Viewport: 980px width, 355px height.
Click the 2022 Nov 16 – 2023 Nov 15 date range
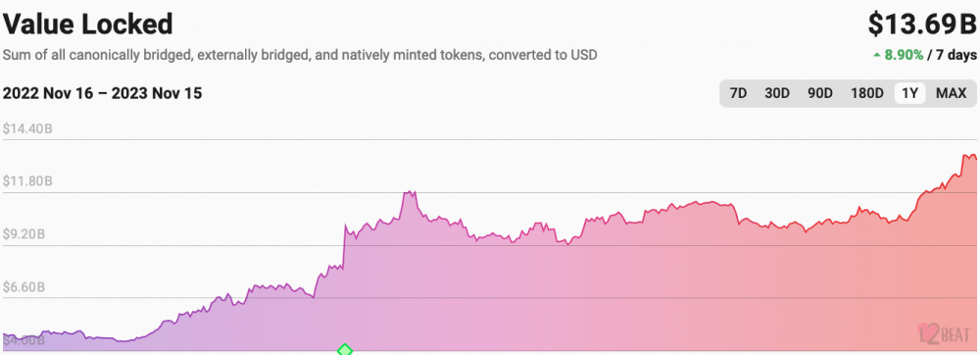pos(103,94)
